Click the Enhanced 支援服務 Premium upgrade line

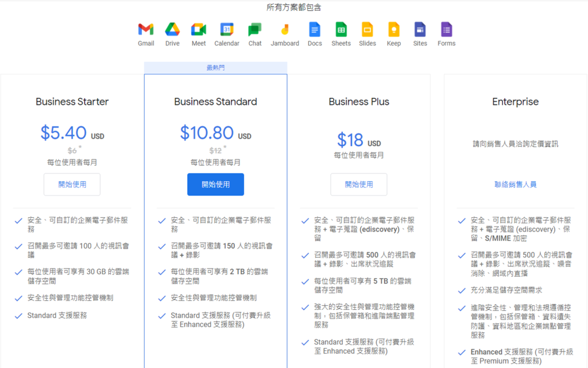pos(521,356)
